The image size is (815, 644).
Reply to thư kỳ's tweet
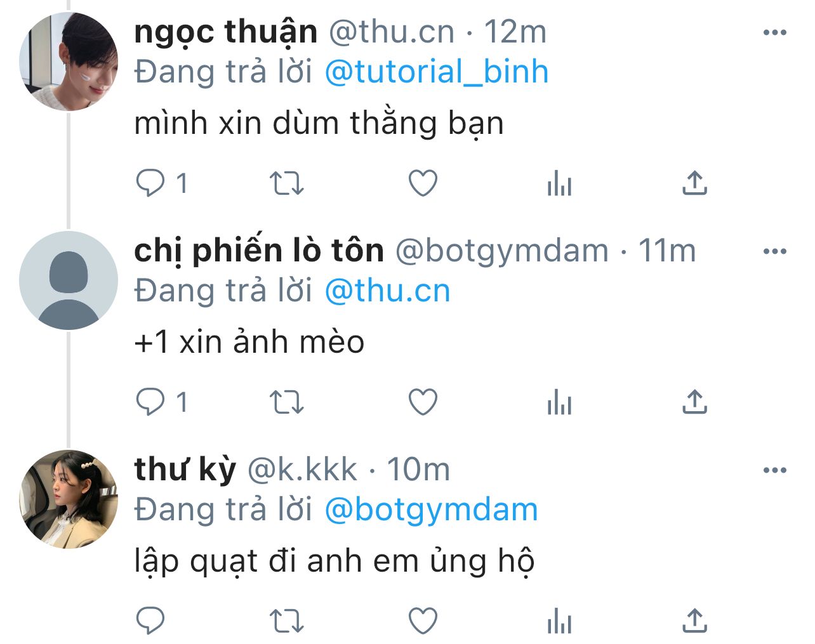(150, 621)
